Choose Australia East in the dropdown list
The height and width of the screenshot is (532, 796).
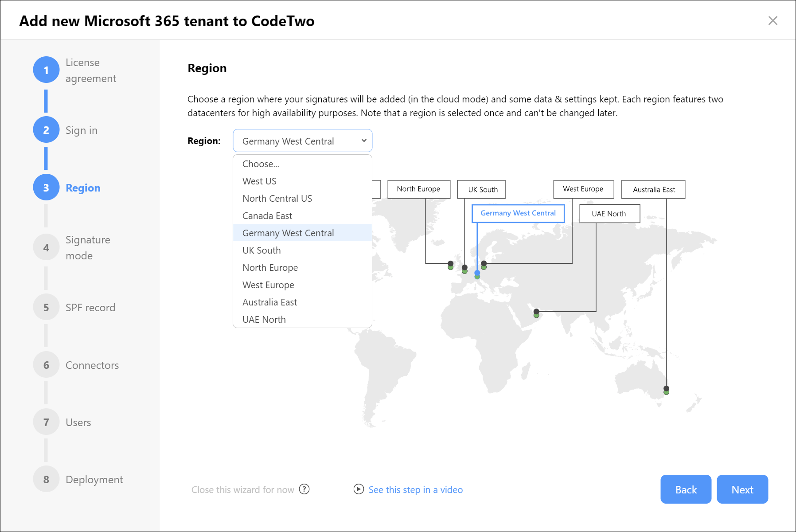[x=302, y=302]
